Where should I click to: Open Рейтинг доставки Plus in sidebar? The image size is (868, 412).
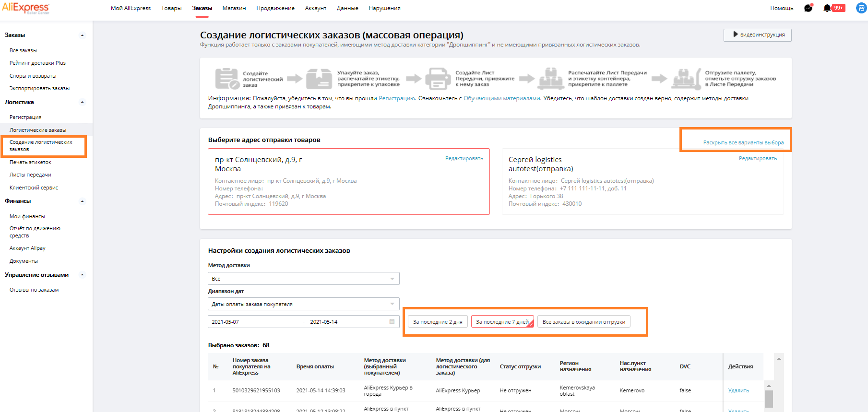coord(37,63)
